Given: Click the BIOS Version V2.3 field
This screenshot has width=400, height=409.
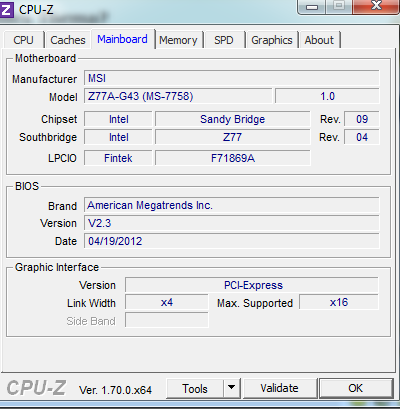Looking at the screenshot, I should coord(232,223).
